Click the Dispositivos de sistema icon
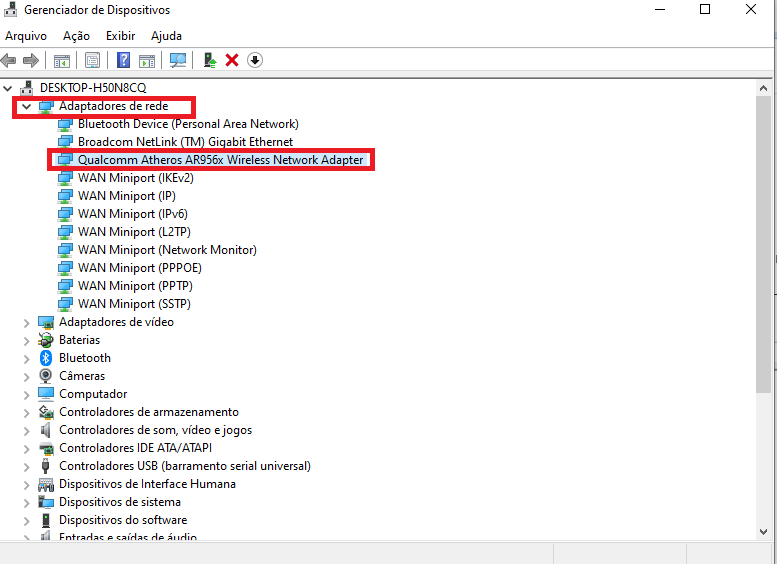 pos(46,502)
